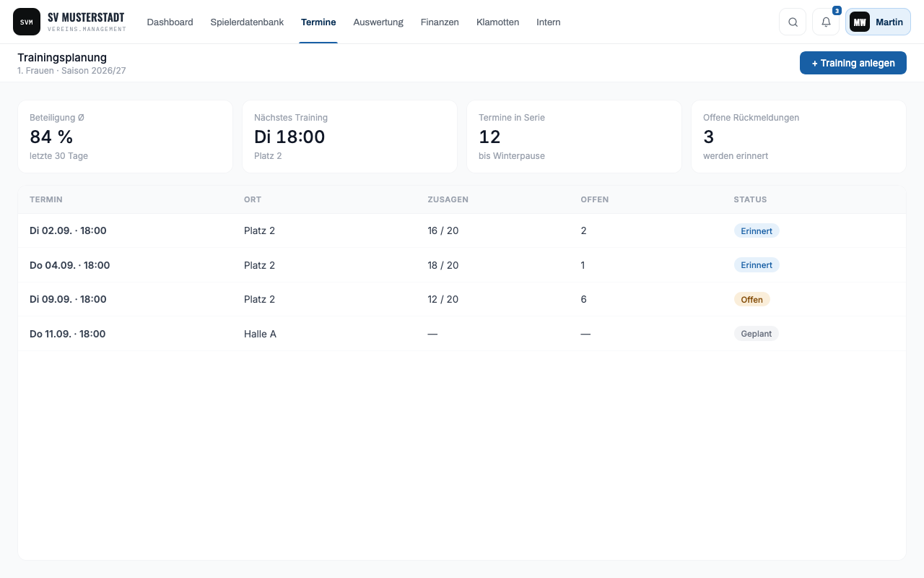Go to the Dashboard tab
The height and width of the screenshot is (578, 924).
coord(170,22)
